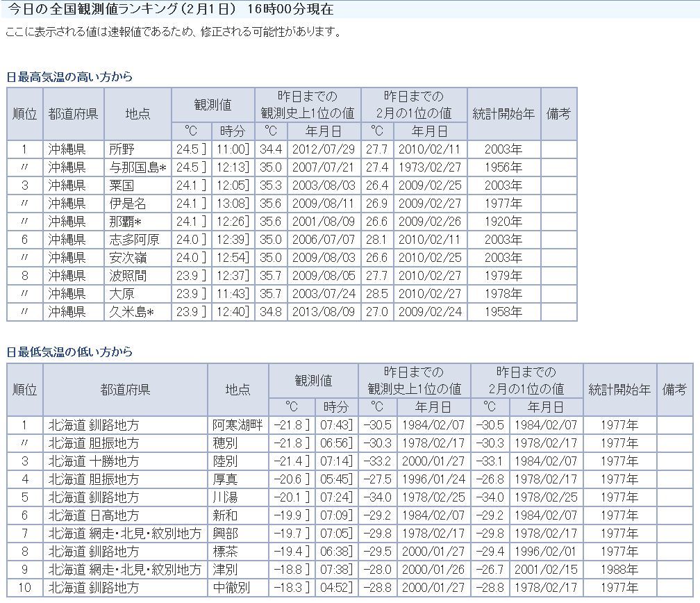
Task: Click the 北海道 日高地方 prefecture cell
Action: coord(94,515)
